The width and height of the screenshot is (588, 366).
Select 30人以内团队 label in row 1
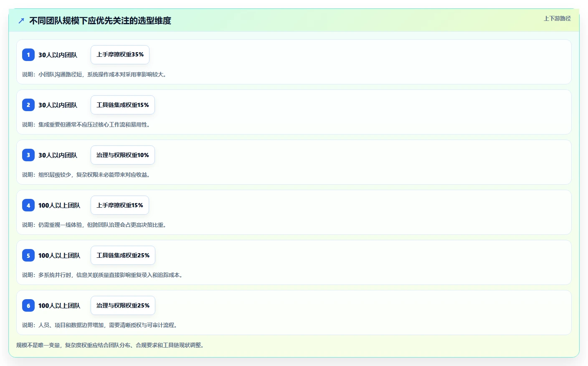(58, 55)
